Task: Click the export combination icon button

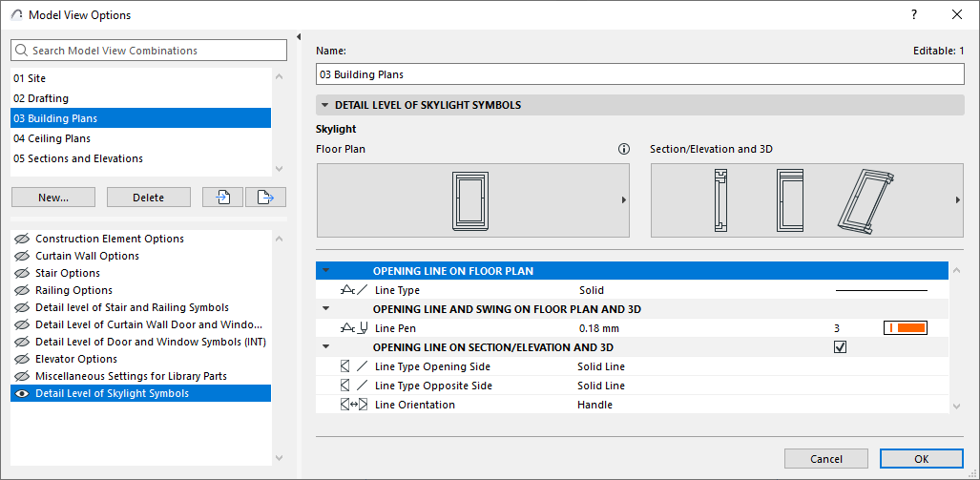Action: pos(265,198)
